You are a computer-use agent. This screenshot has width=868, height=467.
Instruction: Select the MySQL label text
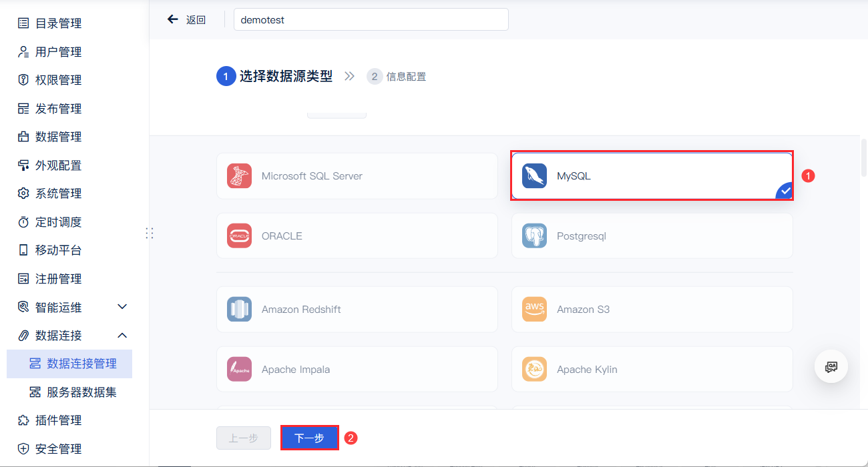574,176
